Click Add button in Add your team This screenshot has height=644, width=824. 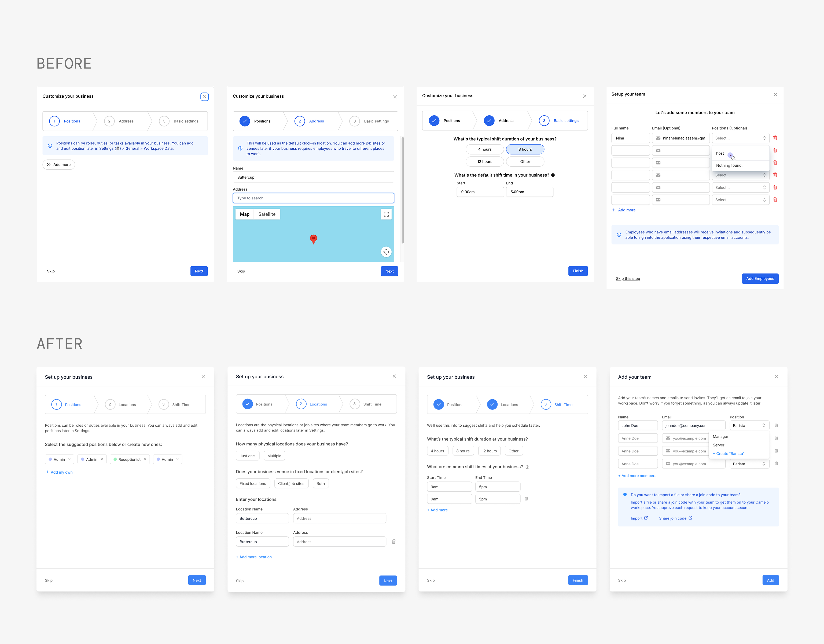tap(770, 580)
